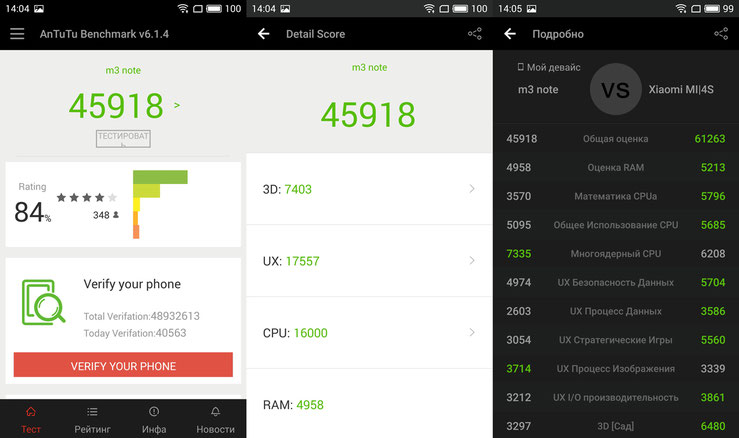Screen dimensions: 739x438
Task: Select Xiaomi MI|4S comparison device
Action: (681, 89)
